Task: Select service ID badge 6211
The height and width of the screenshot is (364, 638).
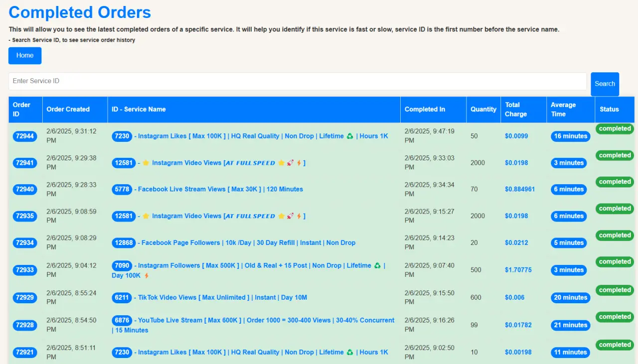Action: click(122, 298)
